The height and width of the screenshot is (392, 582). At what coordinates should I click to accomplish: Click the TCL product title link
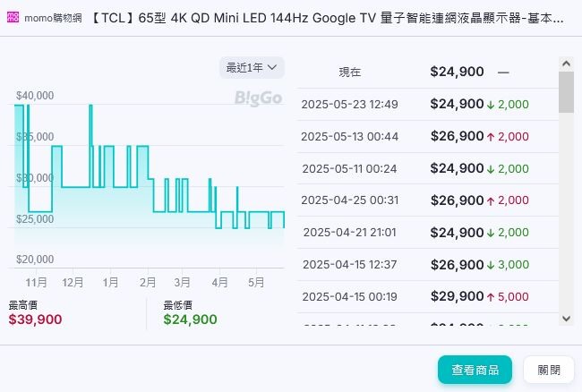328,17
